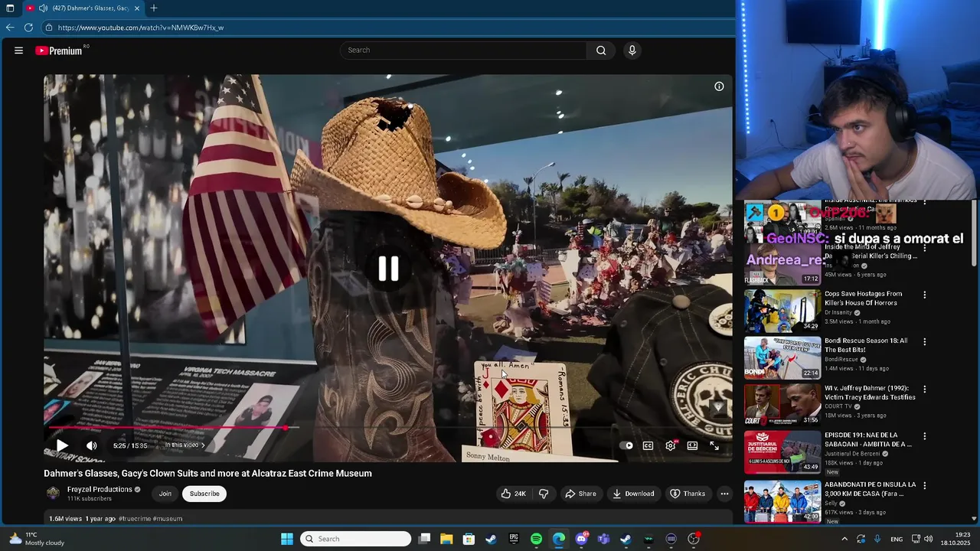Click the youtube.com address bar URL
The width and height of the screenshot is (980, 551).
[141, 28]
